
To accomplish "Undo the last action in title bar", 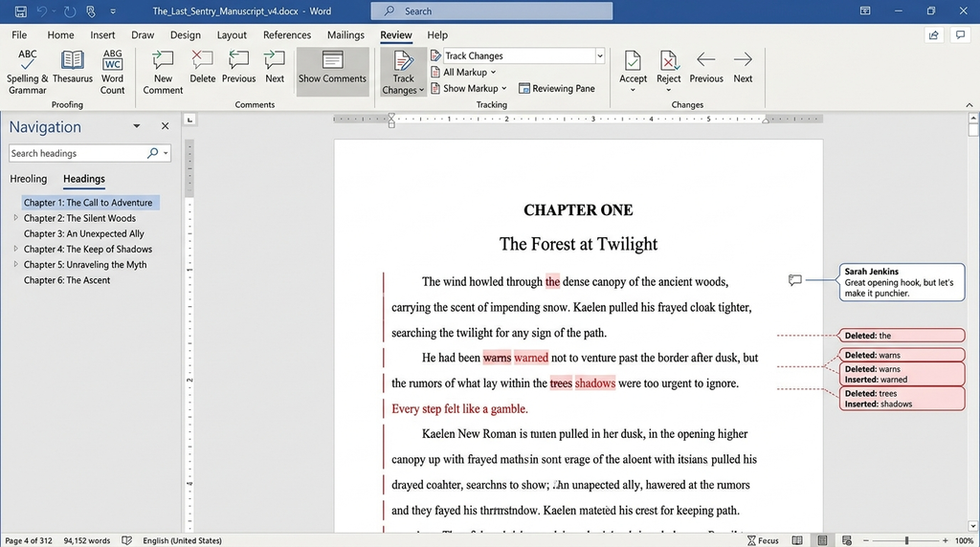I will click(42, 11).
